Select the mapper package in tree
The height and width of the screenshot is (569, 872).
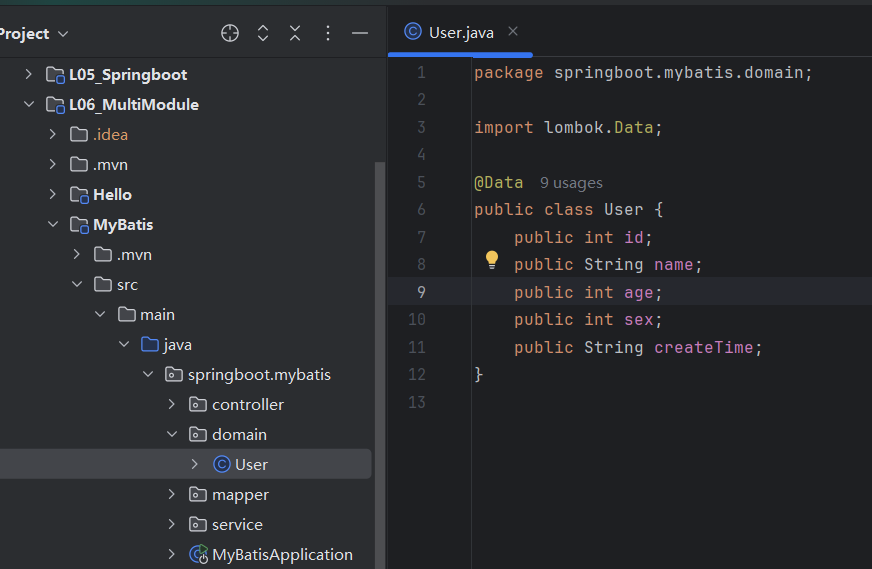240,494
